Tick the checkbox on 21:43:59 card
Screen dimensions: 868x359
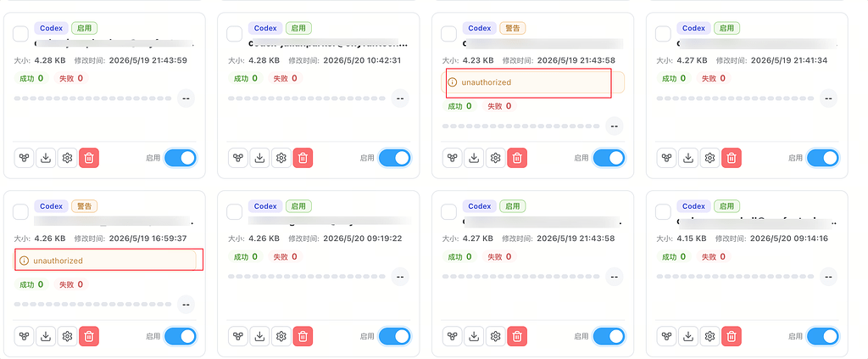tap(20, 34)
